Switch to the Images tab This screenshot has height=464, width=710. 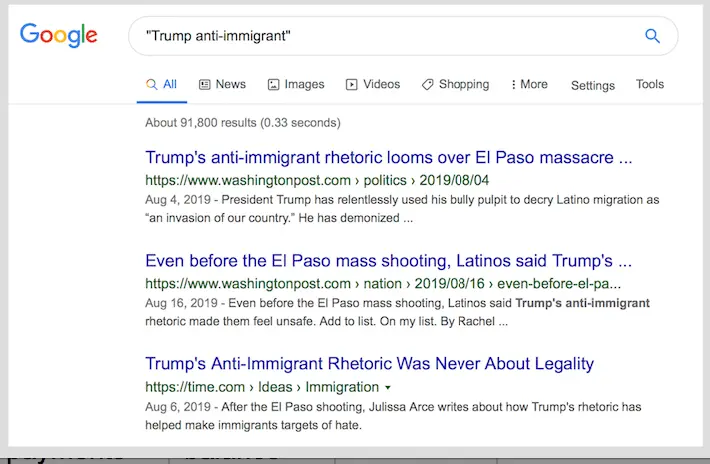coord(296,84)
